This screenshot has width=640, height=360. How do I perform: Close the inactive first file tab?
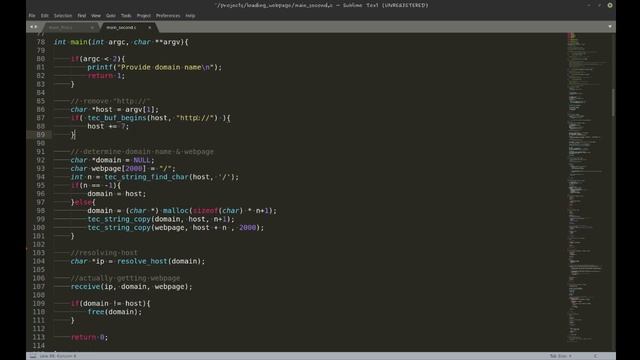coord(92,27)
